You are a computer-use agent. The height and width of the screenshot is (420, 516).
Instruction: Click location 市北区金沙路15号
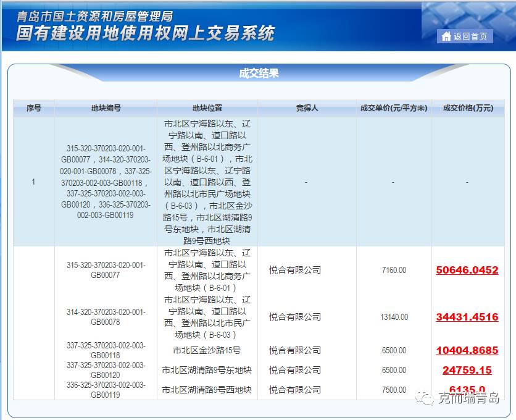tap(207, 350)
